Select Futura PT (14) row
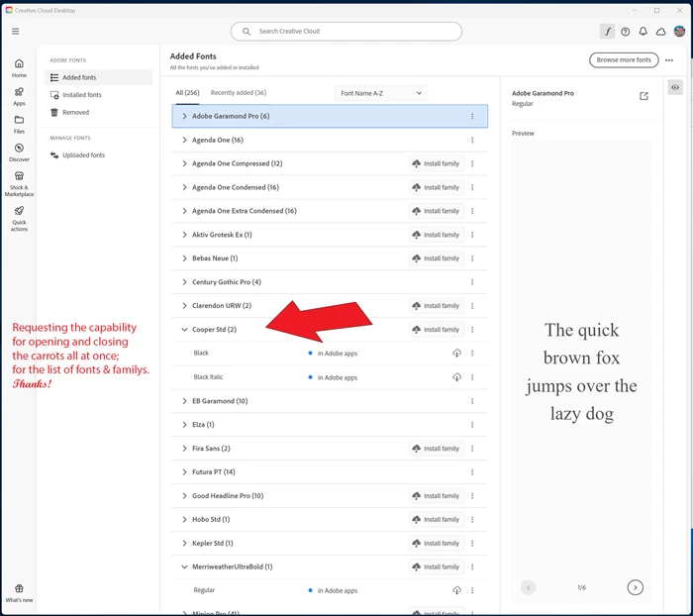 point(330,472)
